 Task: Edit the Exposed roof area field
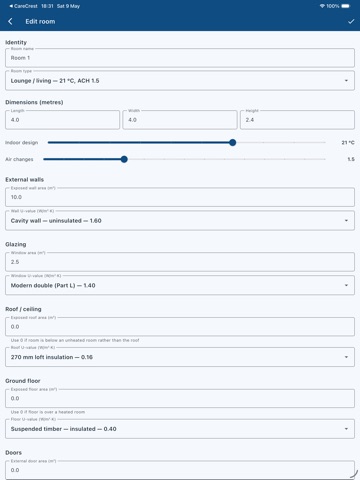pyautogui.click(x=180, y=327)
